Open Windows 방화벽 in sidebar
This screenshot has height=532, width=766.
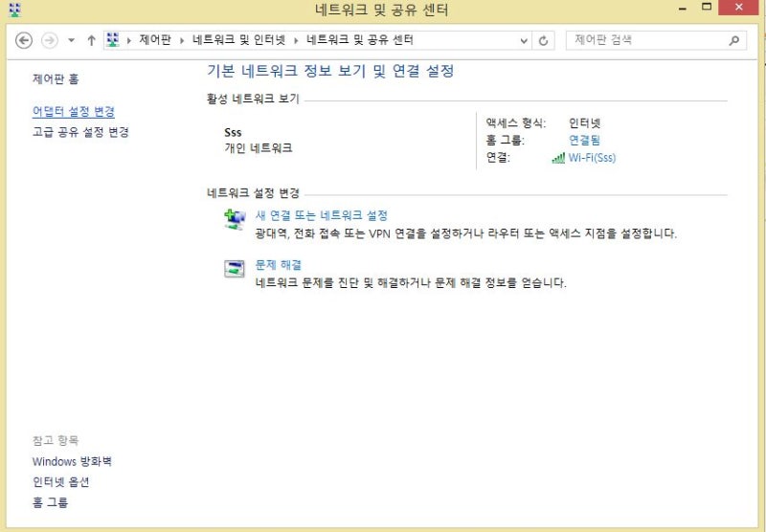point(73,461)
